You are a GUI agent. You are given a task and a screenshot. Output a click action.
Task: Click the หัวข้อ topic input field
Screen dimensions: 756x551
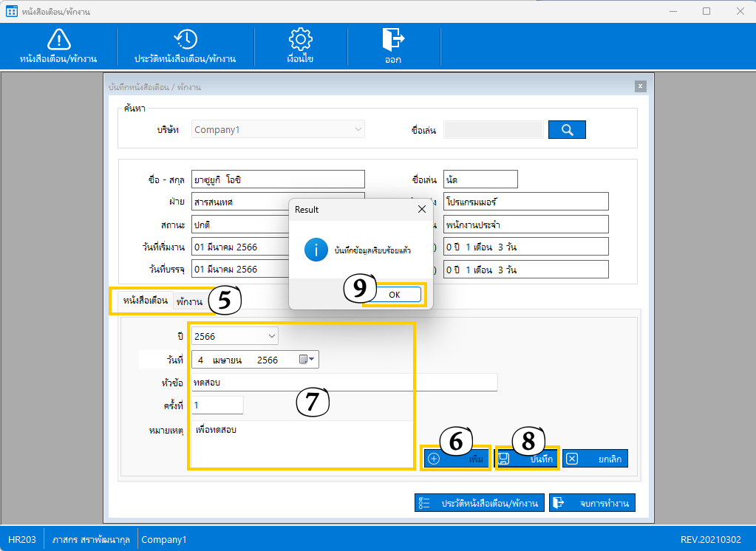[344, 382]
